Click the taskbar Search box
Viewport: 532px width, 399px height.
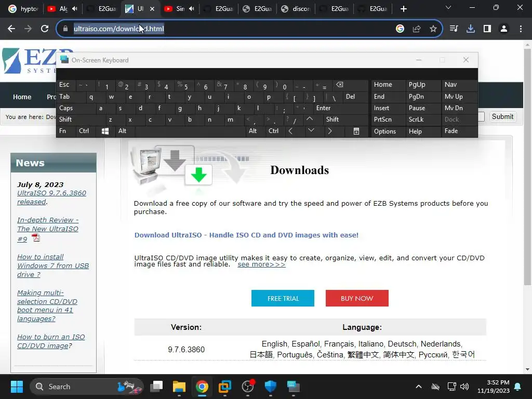click(87, 387)
